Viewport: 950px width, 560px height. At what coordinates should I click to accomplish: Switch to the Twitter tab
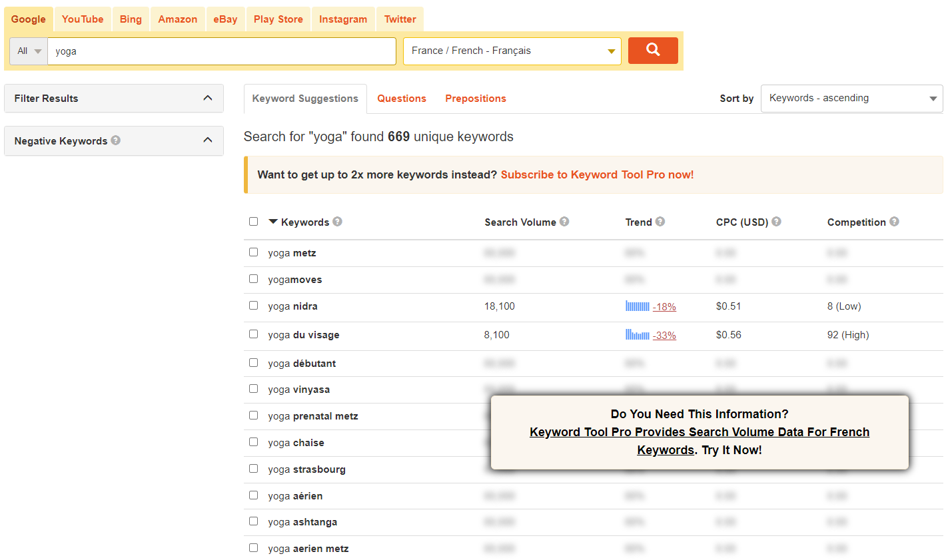(x=400, y=19)
